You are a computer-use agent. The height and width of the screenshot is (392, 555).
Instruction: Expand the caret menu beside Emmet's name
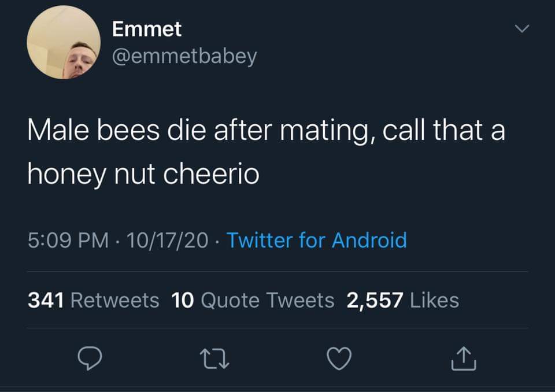pyautogui.click(x=522, y=27)
